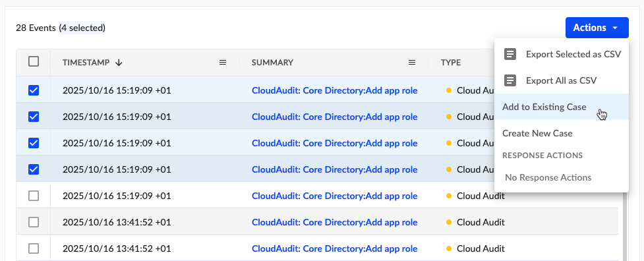Open CloudAudit link in last visible row

pos(334,248)
